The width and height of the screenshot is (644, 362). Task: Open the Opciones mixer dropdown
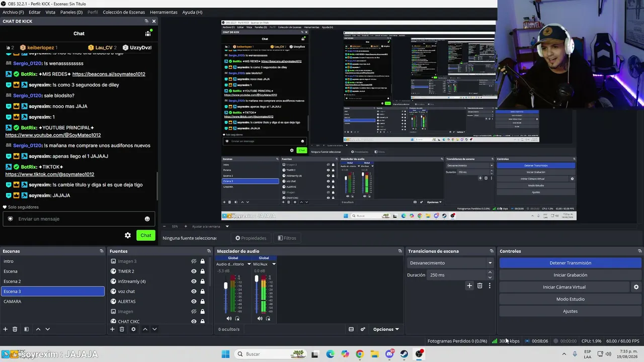point(386,329)
